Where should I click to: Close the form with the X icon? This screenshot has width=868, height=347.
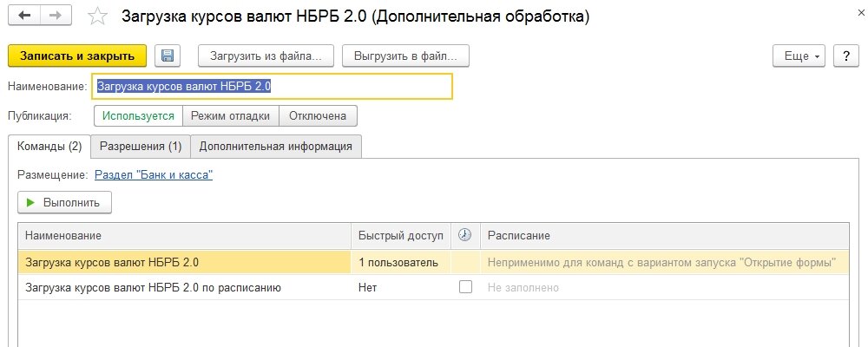[x=860, y=13]
